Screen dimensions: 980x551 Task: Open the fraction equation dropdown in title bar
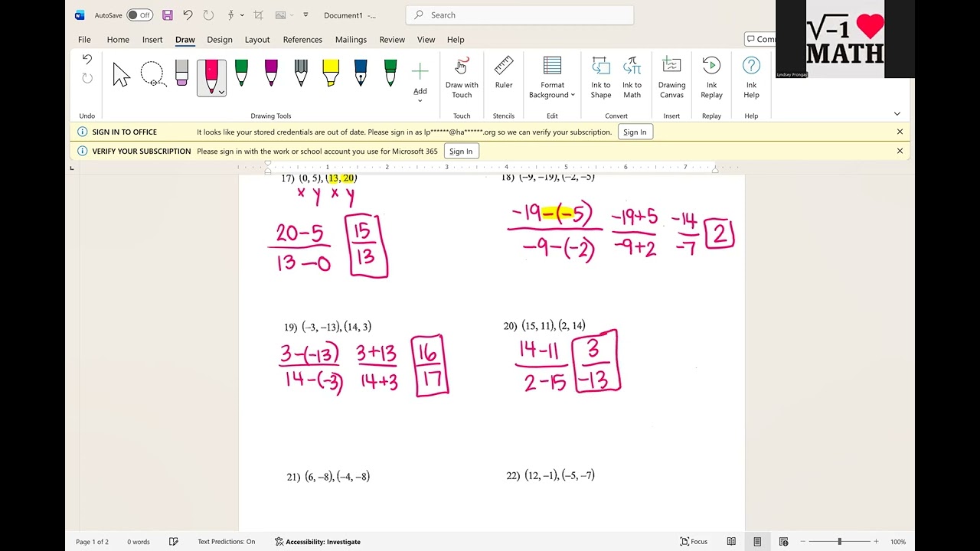[x=242, y=15]
